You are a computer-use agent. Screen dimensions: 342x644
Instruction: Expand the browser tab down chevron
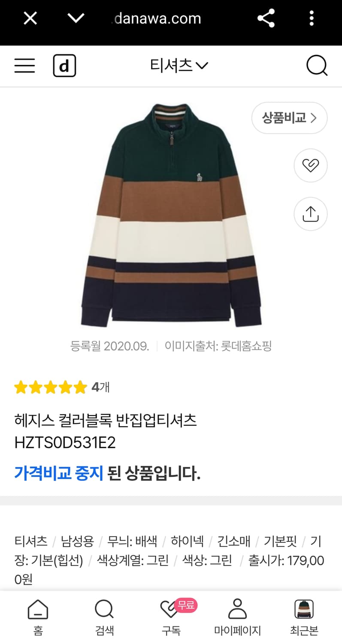[x=76, y=18]
